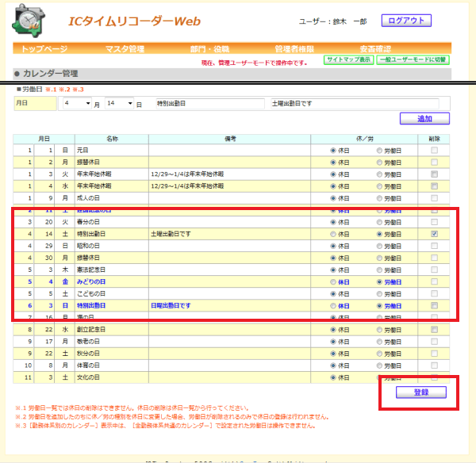Select 労働日 radio for 春分の日 row
476x463 pixels.
pyautogui.click(x=379, y=222)
